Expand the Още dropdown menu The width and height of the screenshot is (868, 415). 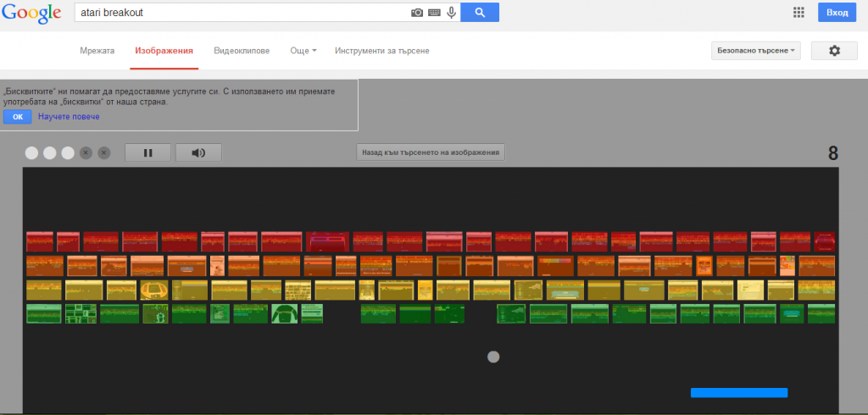coord(303,51)
